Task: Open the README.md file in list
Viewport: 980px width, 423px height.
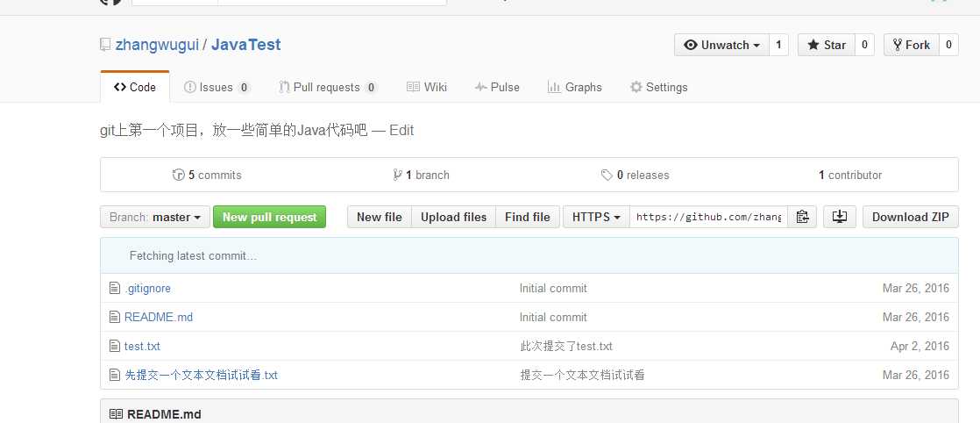Action: (159, 318)
